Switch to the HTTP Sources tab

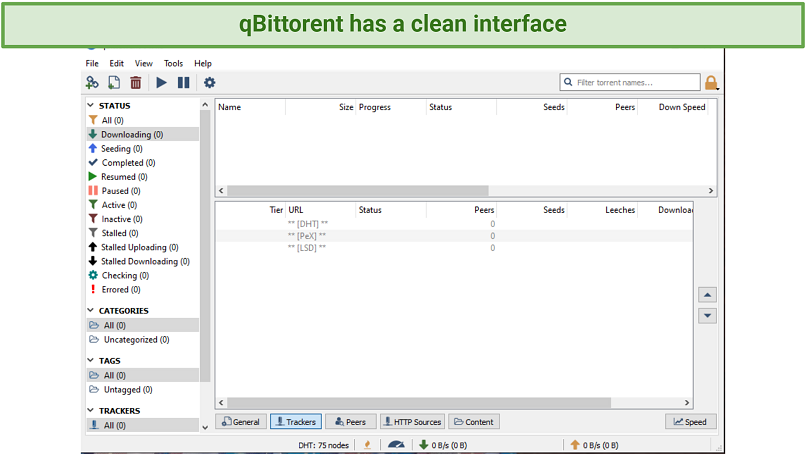[413, 422]
